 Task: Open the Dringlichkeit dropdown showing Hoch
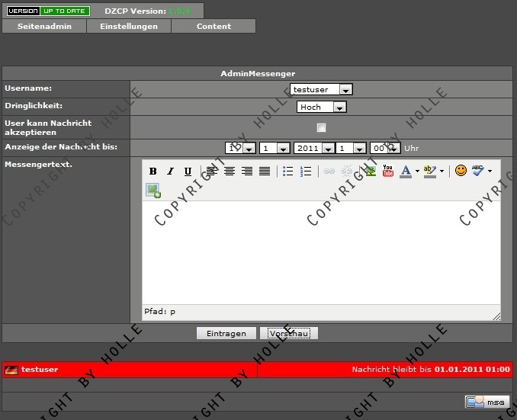tap(322, 107)
